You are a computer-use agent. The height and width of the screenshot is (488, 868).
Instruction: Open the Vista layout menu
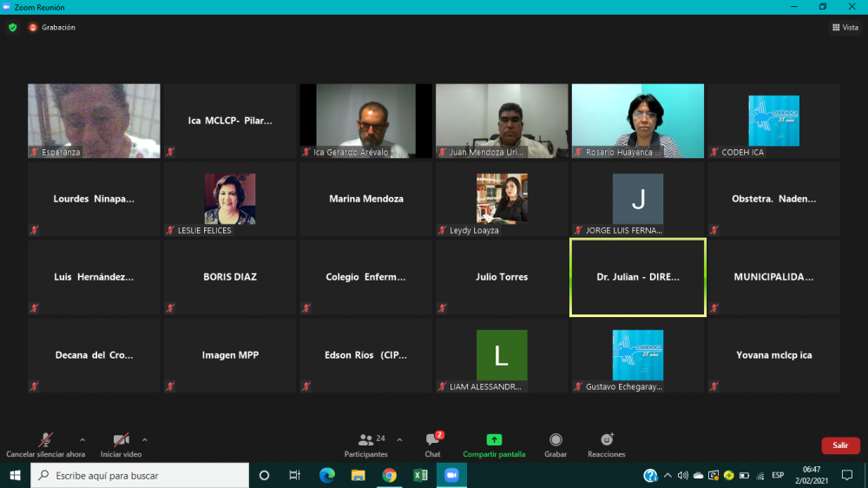[845, 28]
